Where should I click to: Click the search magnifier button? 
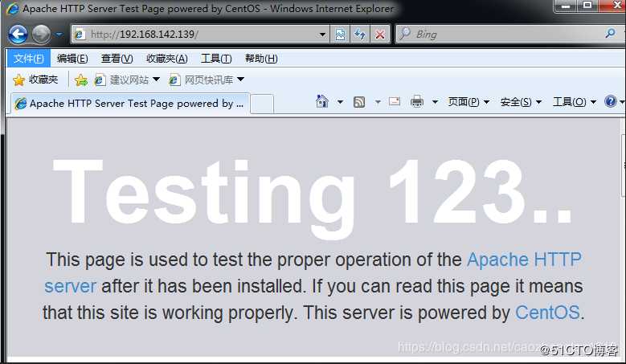coord(610,34)
